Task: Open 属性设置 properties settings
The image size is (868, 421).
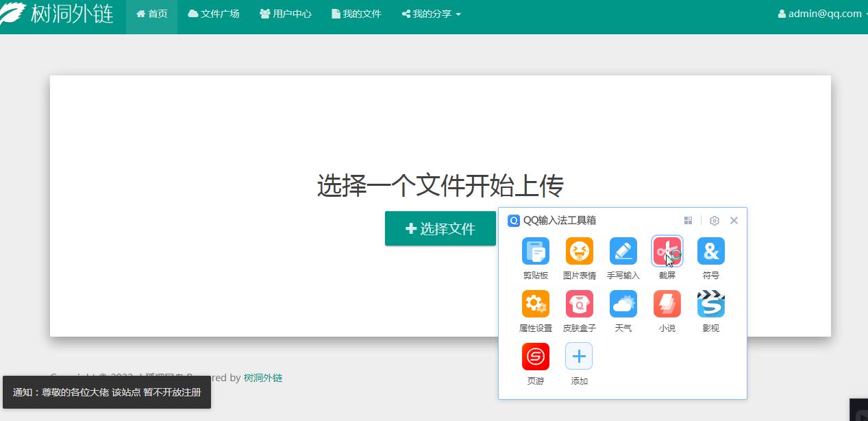Action: (536, 304)
